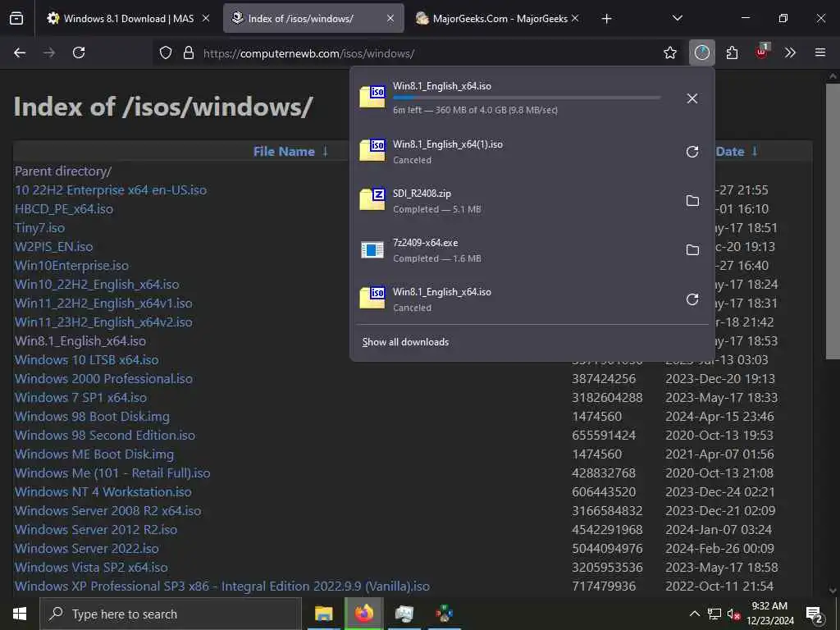Download Windows Server 2008 R2 x64.iso

[x=107, y=510]
